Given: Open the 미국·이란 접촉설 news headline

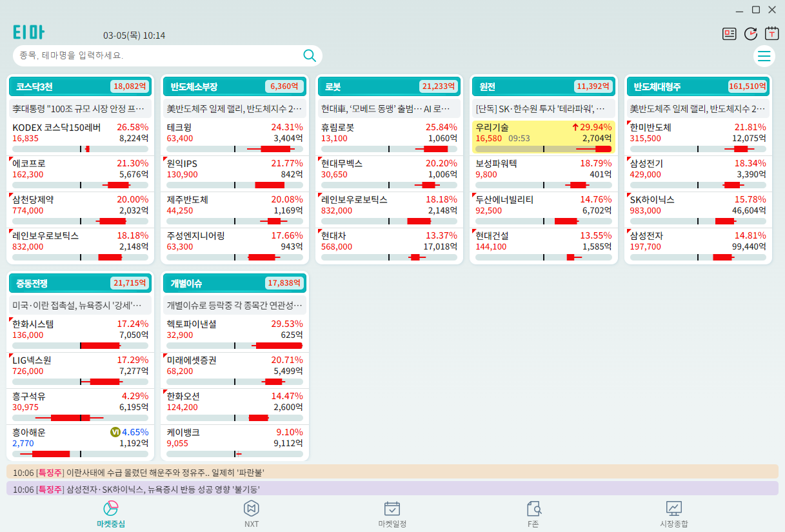Looking at the screenshot, I should click(x=80, y=304).
